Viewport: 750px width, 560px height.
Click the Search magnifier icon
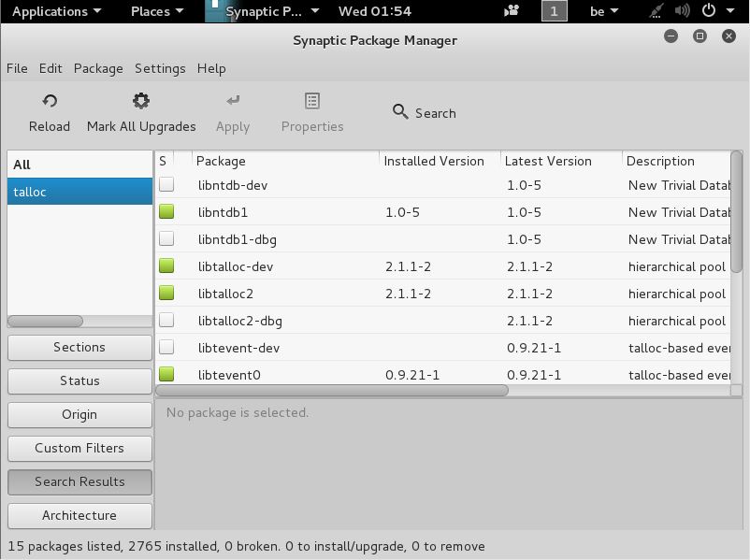click(x=400, y=112)
